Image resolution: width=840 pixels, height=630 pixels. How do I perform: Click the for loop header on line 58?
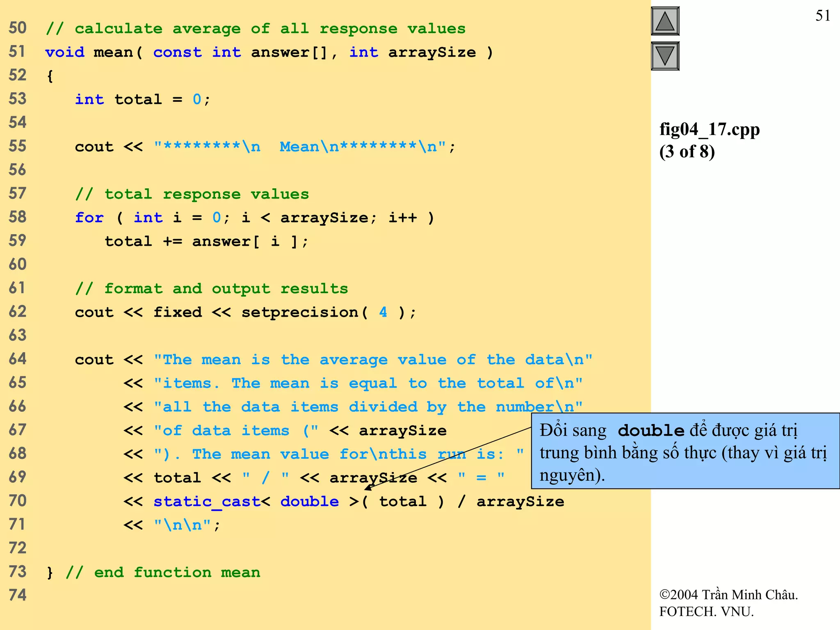click(254, 218)
